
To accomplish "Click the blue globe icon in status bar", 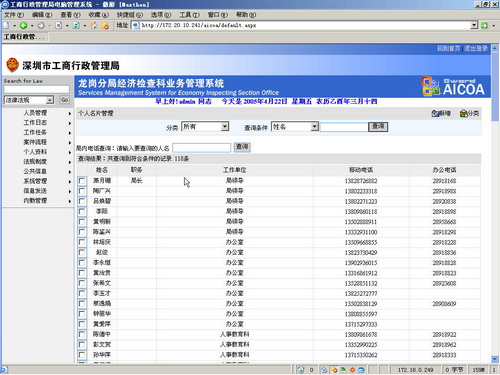I will 324,370.
